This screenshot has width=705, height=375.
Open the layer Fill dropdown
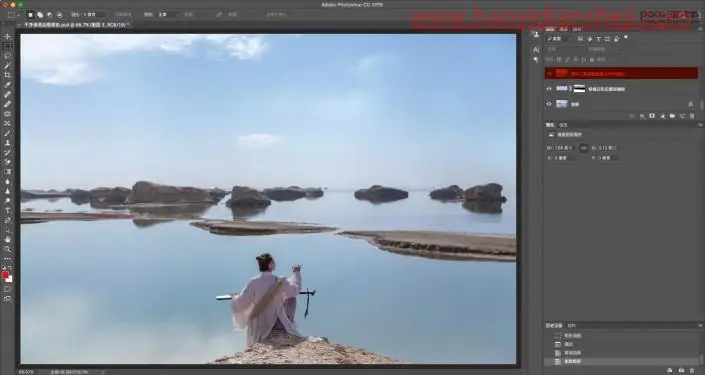coord(614,59)
